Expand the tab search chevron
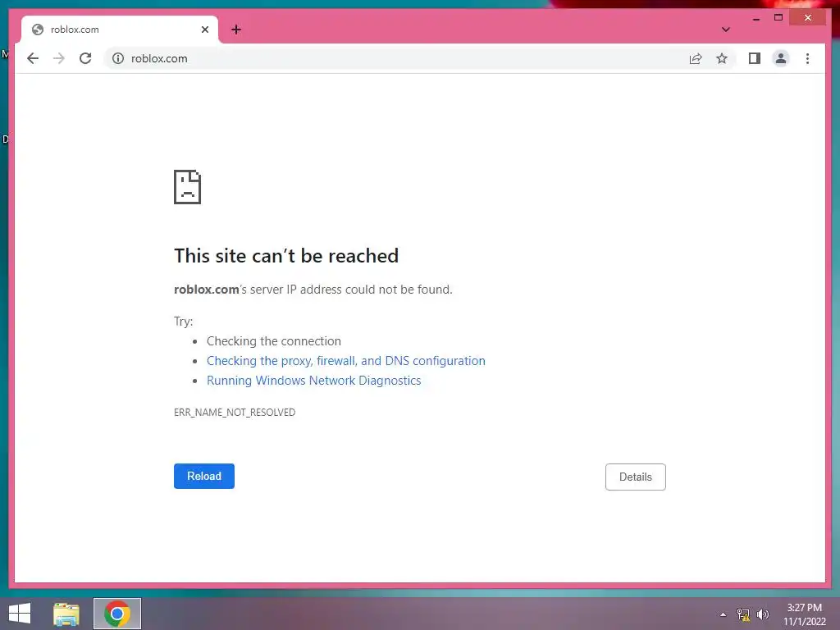 click(x=726, y=30)
